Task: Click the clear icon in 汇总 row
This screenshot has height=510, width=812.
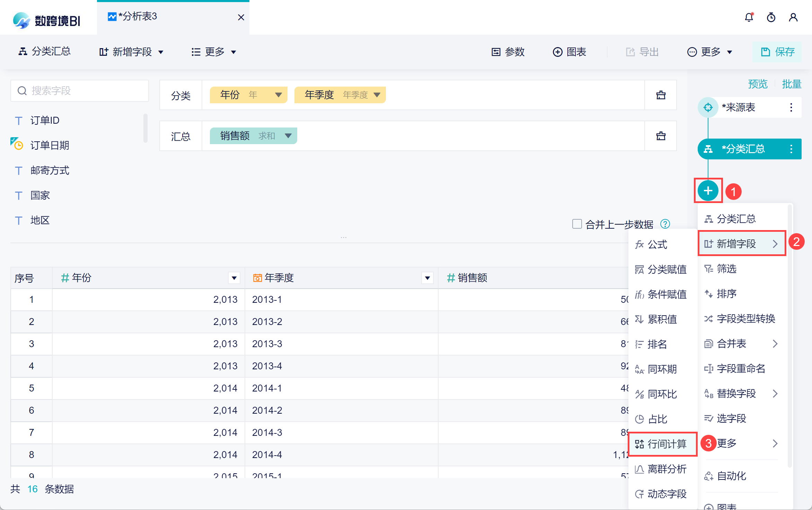Action: tap(661, 136)
